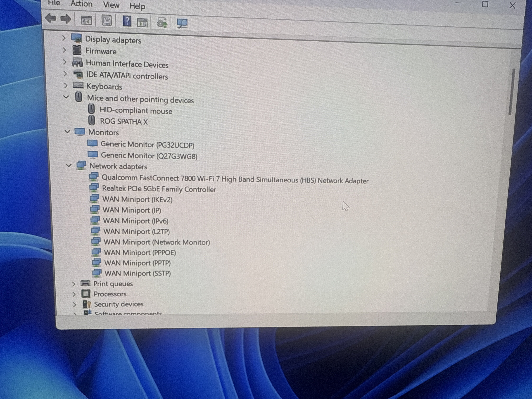
Task: Collapse Mice and other pointing devices
Action: point(66,97)
